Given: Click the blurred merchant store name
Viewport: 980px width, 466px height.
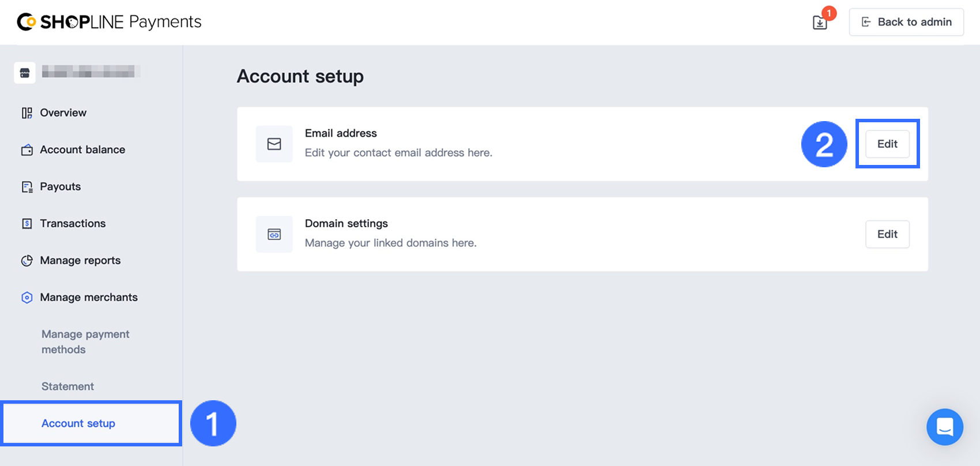Looking at the screenshot, I should (88, 72).
